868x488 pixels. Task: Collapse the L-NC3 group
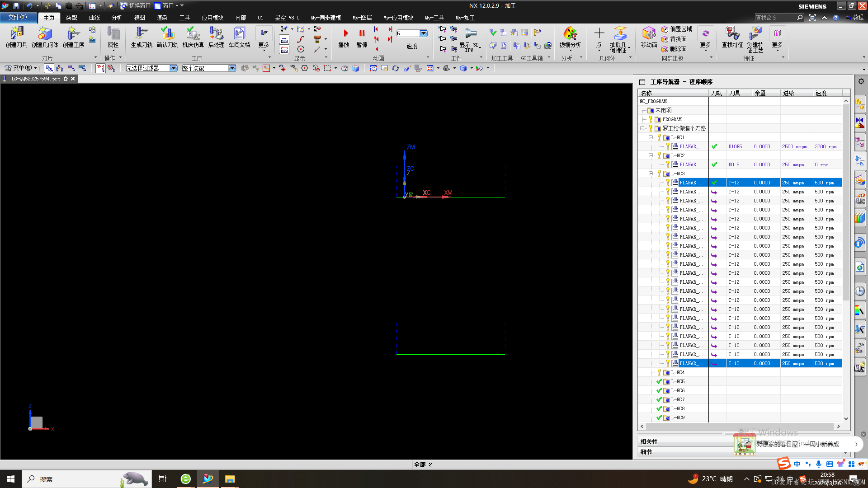(x=651, y=173)
